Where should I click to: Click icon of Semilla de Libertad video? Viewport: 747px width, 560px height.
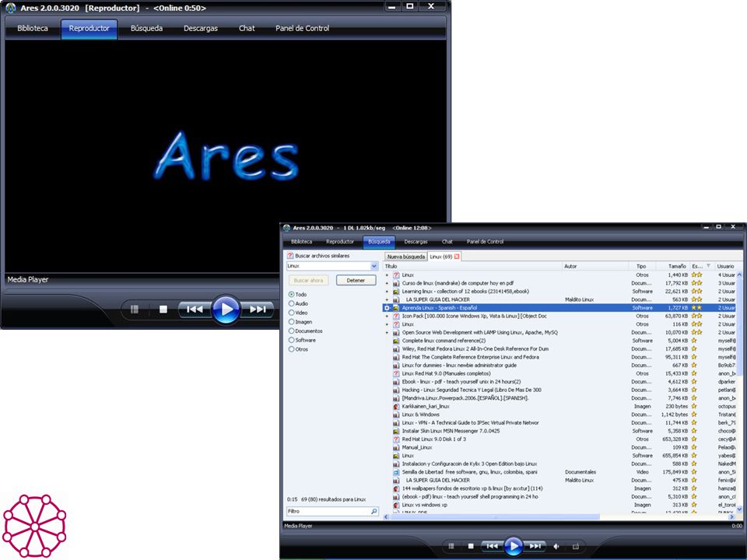pos(396,472)
